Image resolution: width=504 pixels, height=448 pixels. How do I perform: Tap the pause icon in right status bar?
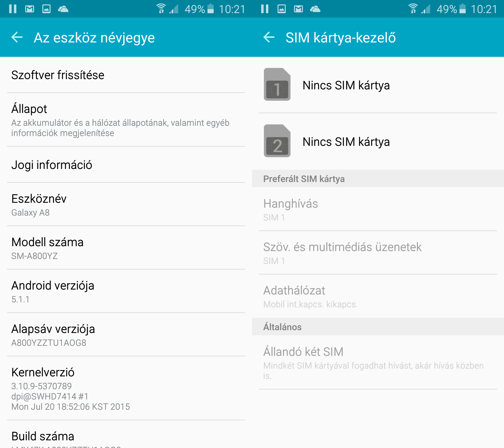click(x=265, y=9)
